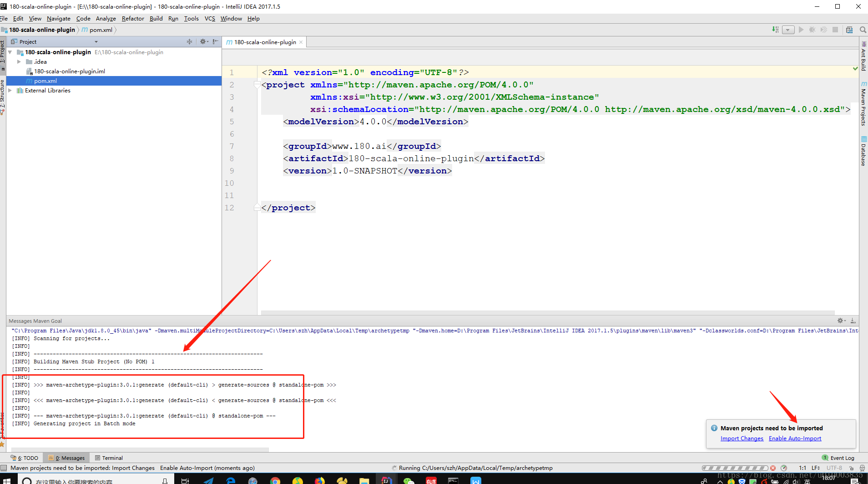This screenshot has width=868, height=484.
Task: Change the LF line separator
Action: click(816, 468)
